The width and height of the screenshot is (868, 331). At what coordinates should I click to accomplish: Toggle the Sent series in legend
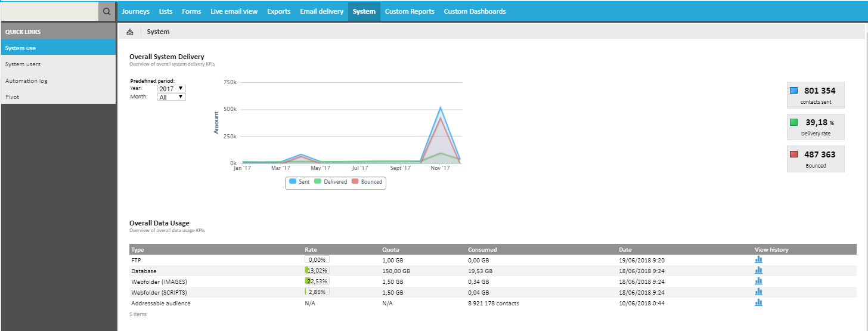tap(299, 182)
